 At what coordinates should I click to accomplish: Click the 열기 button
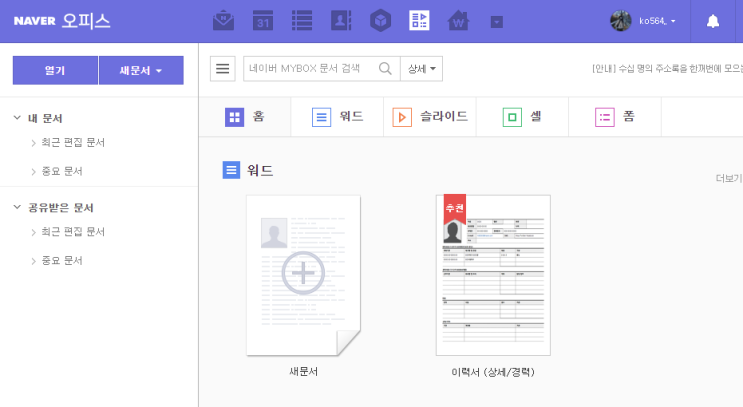55,70
